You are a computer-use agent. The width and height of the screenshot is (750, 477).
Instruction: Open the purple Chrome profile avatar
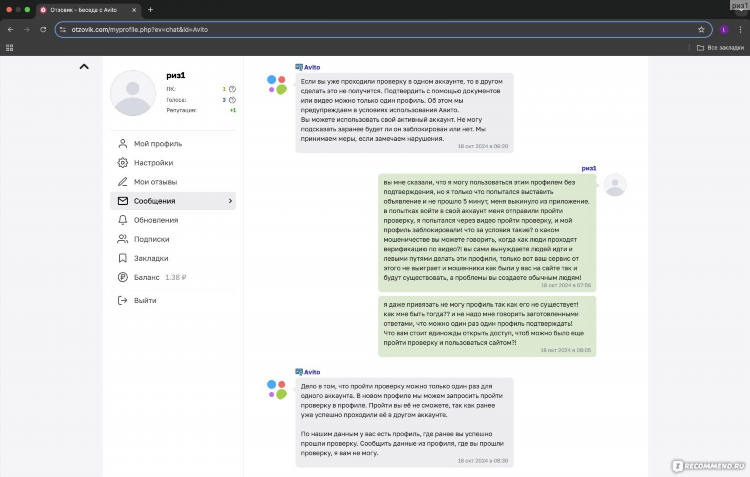click(724, 30)
